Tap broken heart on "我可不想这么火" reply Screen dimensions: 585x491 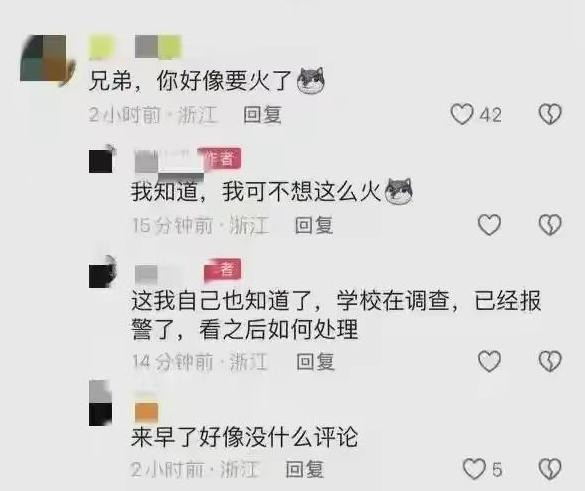click(x=550, y=225)
